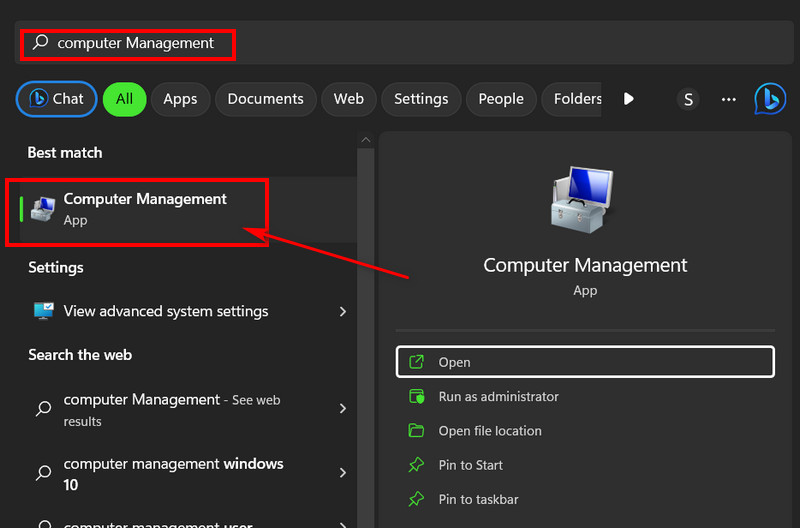Click search icon beside windows 10 suggestion

[43, 473]
